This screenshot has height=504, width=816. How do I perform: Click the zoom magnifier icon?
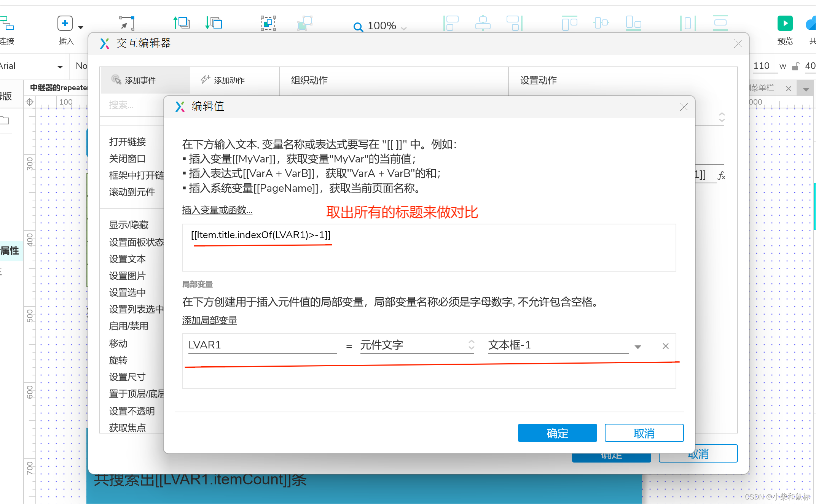tap(358, 27)
